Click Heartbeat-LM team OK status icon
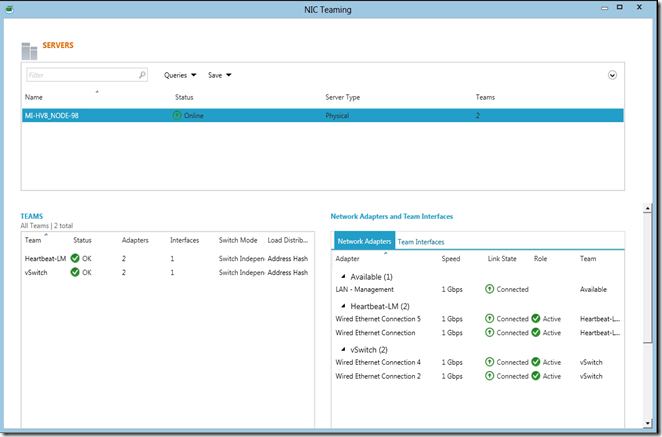The height and width of the screenshot is (437, 662). click(76, 258)
